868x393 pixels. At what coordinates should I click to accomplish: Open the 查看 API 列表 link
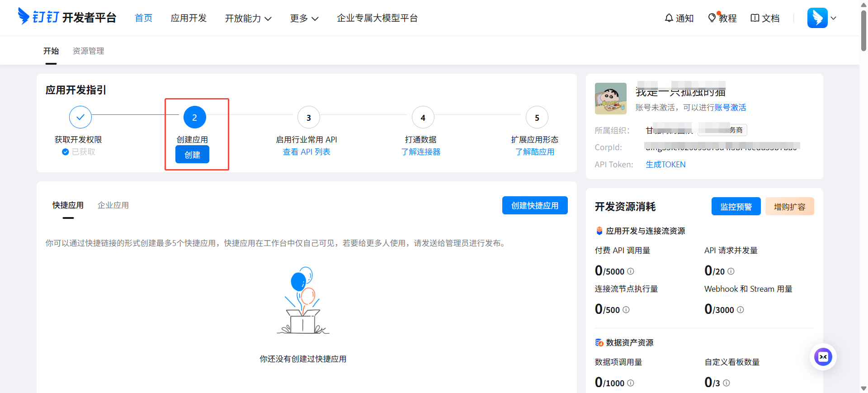[307, 152]
